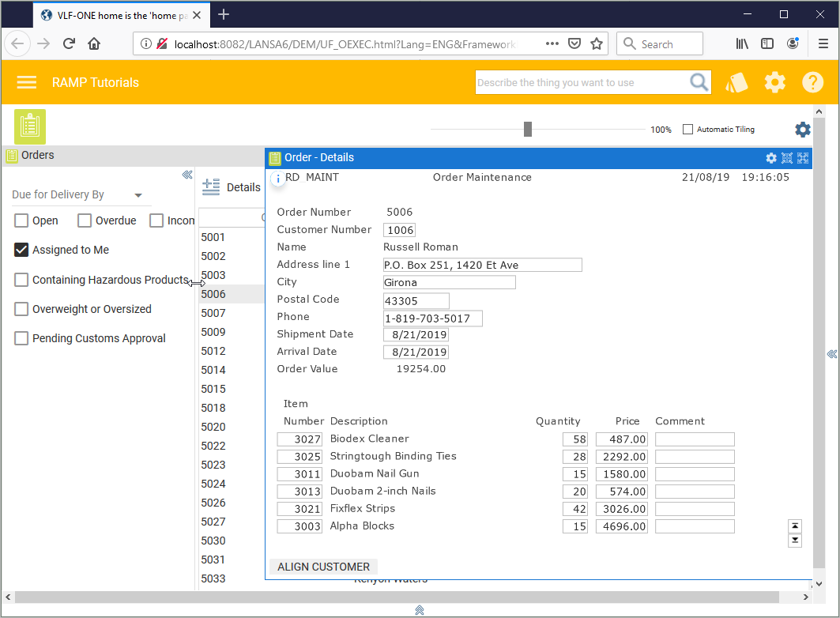840x618 pixels.
Task: Check the Overweight or Oversized option
Action: click(x=21, y=309)
